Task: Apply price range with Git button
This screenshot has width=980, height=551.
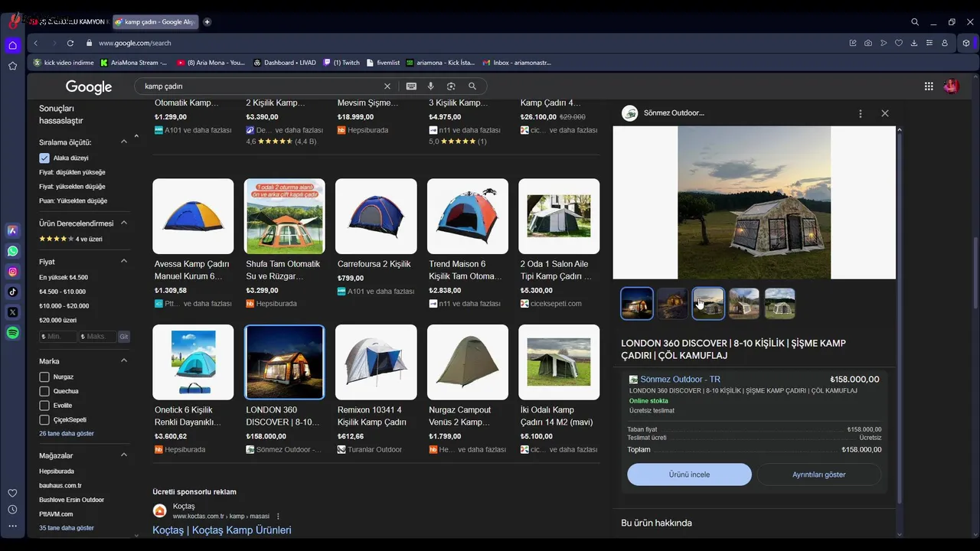Action: (x=124, y=337)
